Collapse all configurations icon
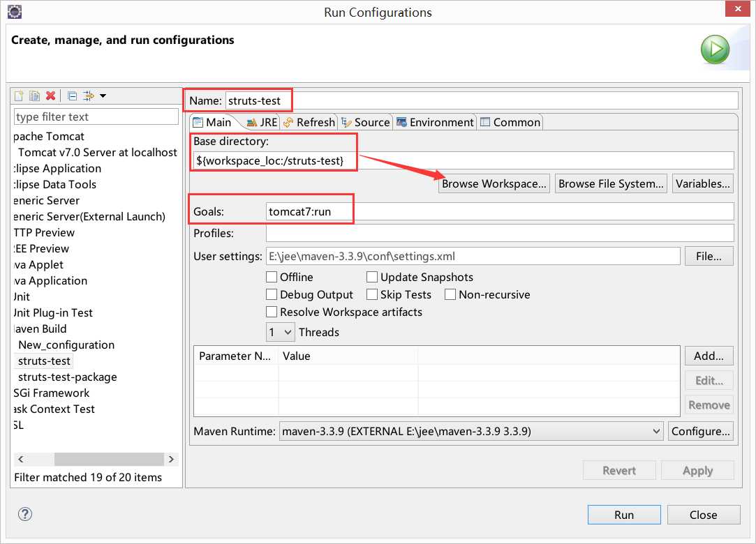Image resolution: width=756 pixels, height=544 pixels. [x=73, y=96]
